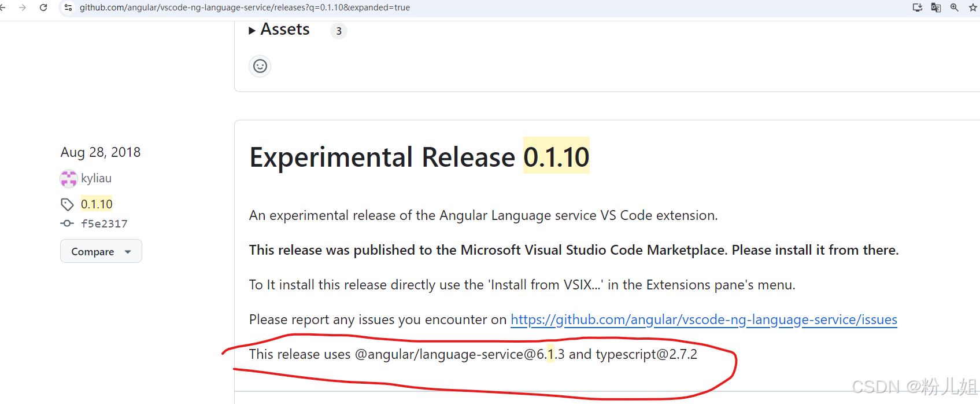Image resolution: width=980 pixels, height=404 pixels.
Task: Open the Compare dropdown
Action: pyautogui.click(x=101, y=251)
